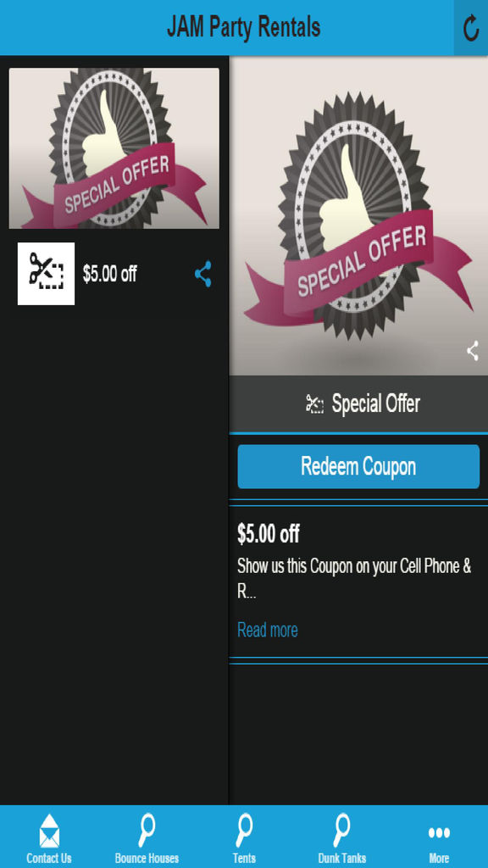488x868 pixels.
Task: Tap the white share icon on large coupon image
Action: (473, 351)
